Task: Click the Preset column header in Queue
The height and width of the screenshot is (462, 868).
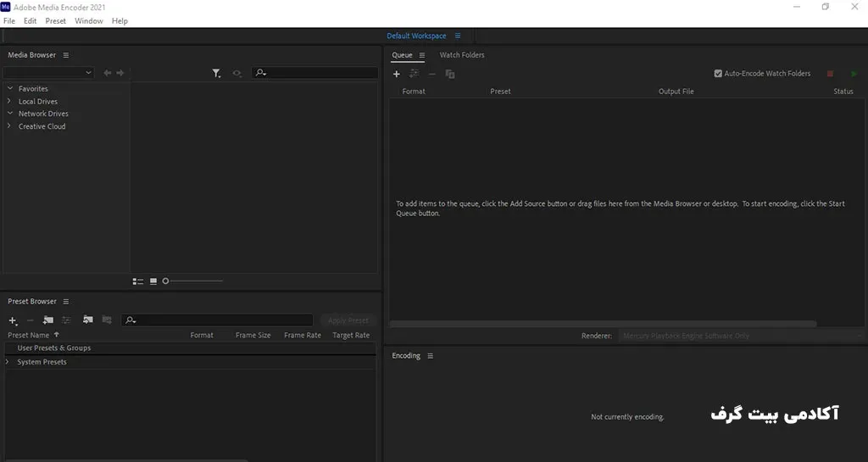Action: coord(500,92)
